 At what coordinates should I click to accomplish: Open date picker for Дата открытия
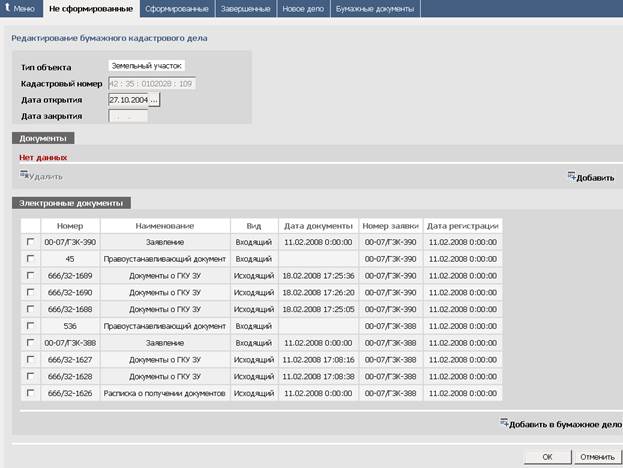coord(154,100)
